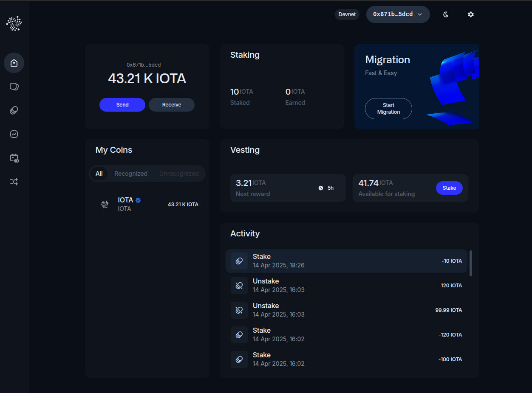
Task: Expand the 0x671b…5dcd account dropdown
Action: (x=398, y=14)
